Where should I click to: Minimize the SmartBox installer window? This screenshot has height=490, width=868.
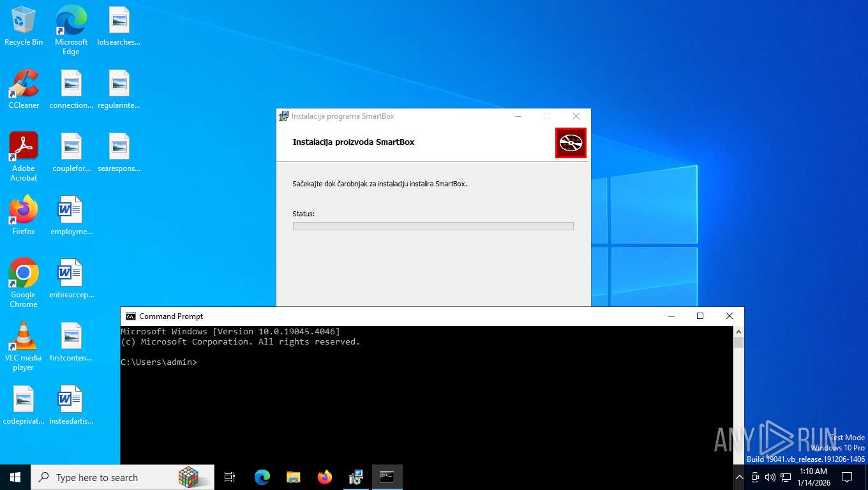[x=518, y=116]
